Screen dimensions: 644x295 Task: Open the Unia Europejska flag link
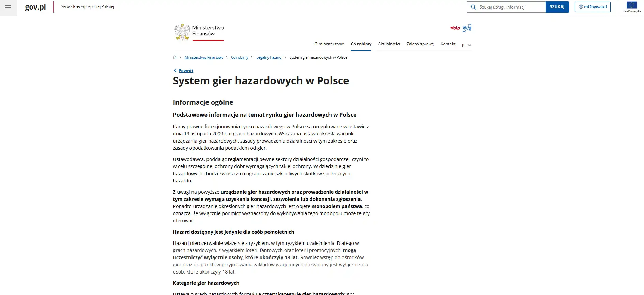click(x=631, y=7)
